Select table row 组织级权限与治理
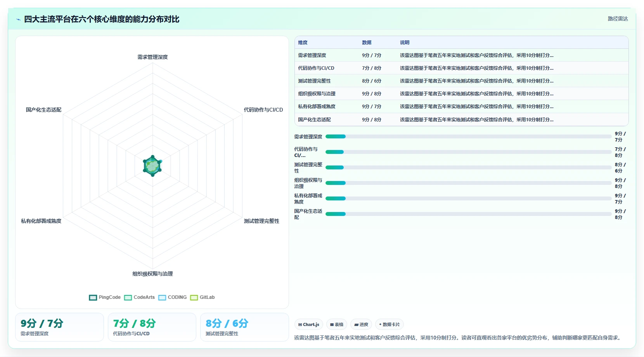The width and height of the screenshot is (644, 357). point(462,94)
